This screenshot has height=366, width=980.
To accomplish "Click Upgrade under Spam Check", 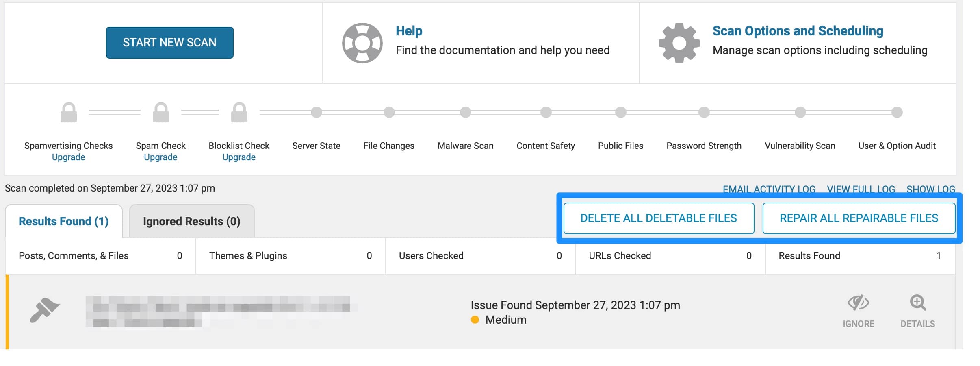I will (x=160, y=157).
